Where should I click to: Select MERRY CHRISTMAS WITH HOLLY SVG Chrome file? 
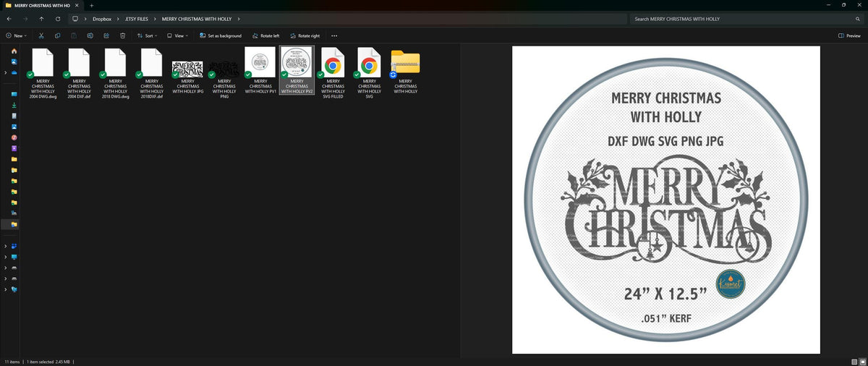(369, 73)
